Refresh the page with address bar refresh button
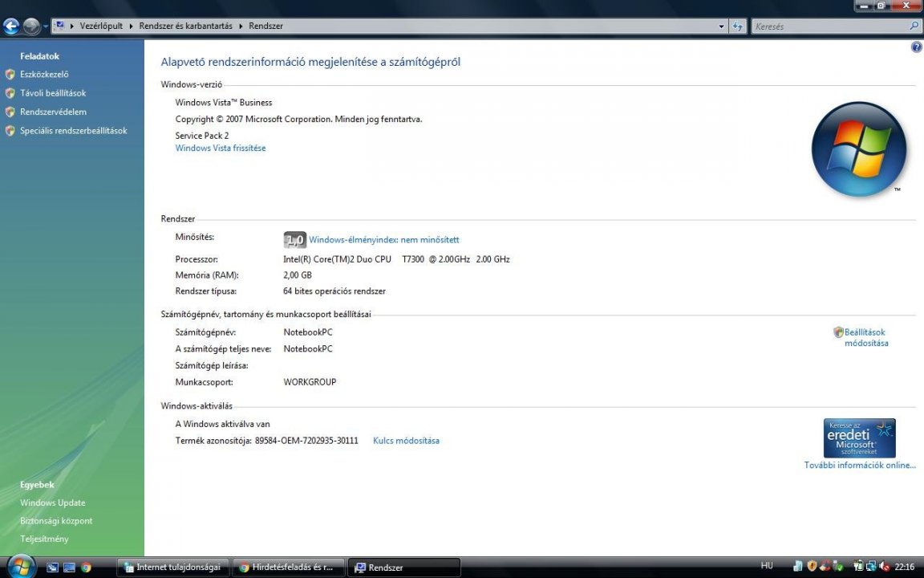 737,26
